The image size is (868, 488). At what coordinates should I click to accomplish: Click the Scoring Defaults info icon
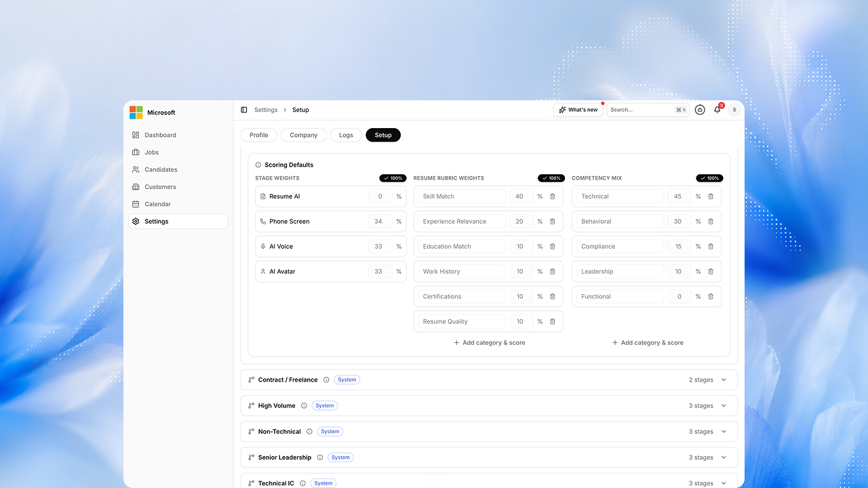pos(258,165)
